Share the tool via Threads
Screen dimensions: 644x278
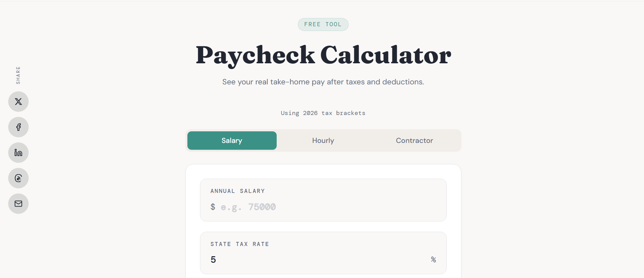coord(18,178)
